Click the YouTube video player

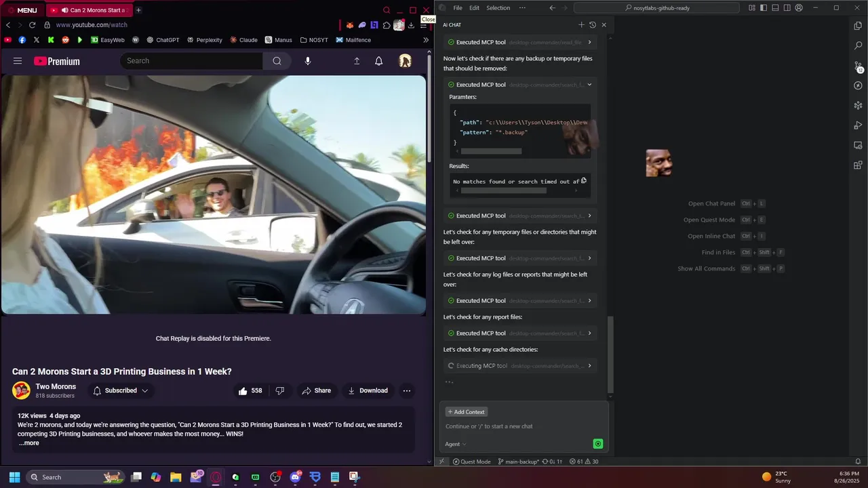pos(214,195)
